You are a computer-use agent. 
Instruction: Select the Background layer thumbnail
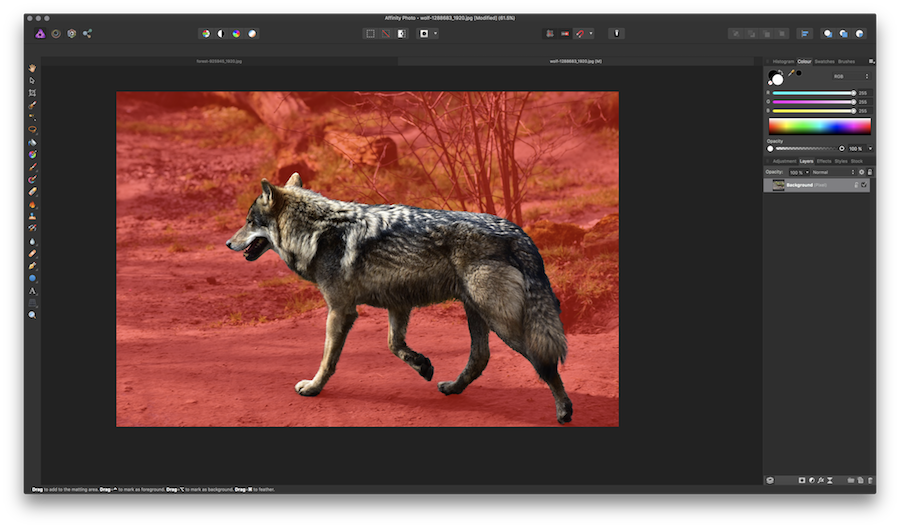[778, 185]
